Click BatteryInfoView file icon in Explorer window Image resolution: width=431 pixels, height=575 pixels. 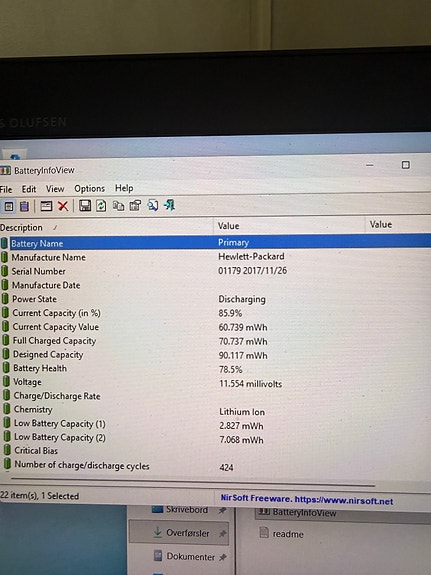click(263, 511)
